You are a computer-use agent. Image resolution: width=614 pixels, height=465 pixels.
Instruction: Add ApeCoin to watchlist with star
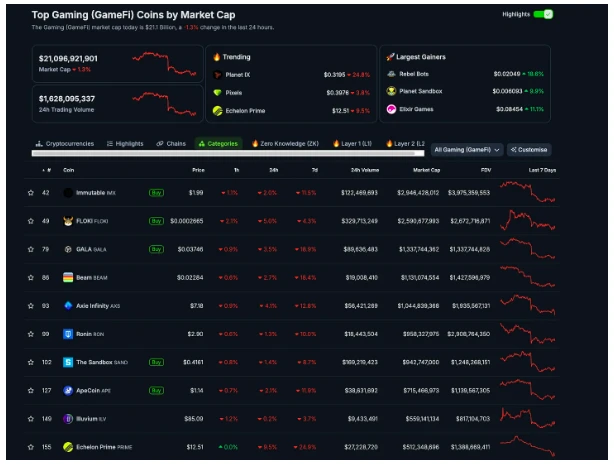[x=31, y=390]
